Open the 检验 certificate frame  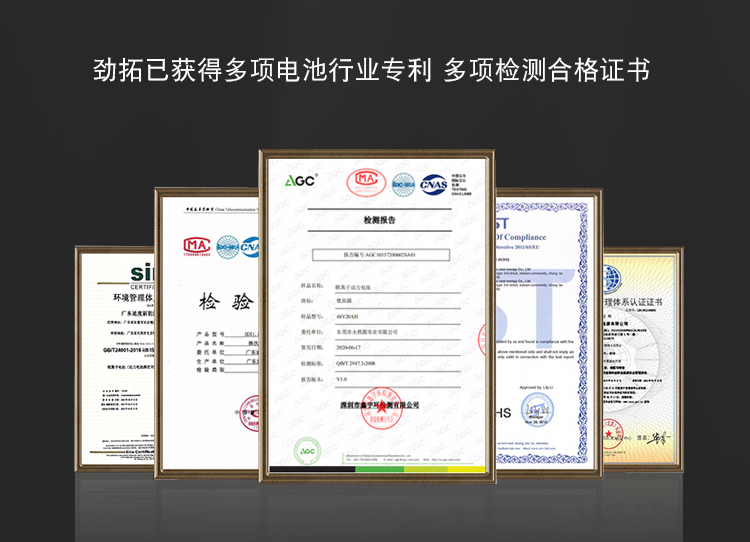(207, 333)
